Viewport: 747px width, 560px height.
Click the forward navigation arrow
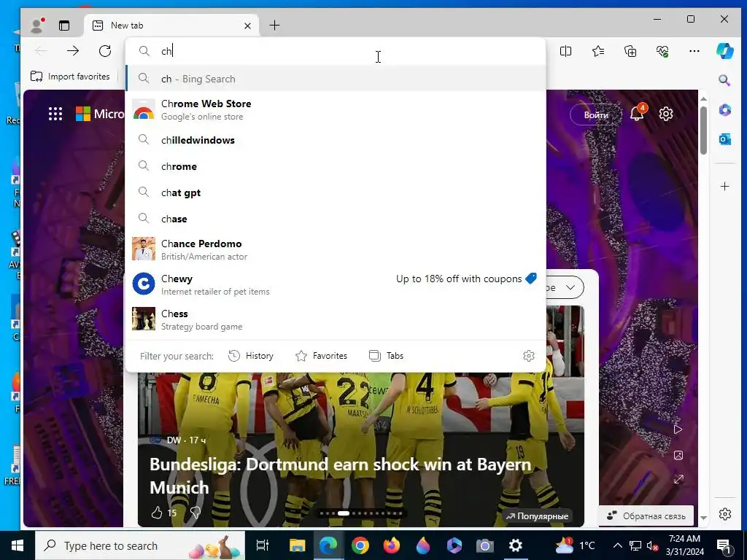73,51
